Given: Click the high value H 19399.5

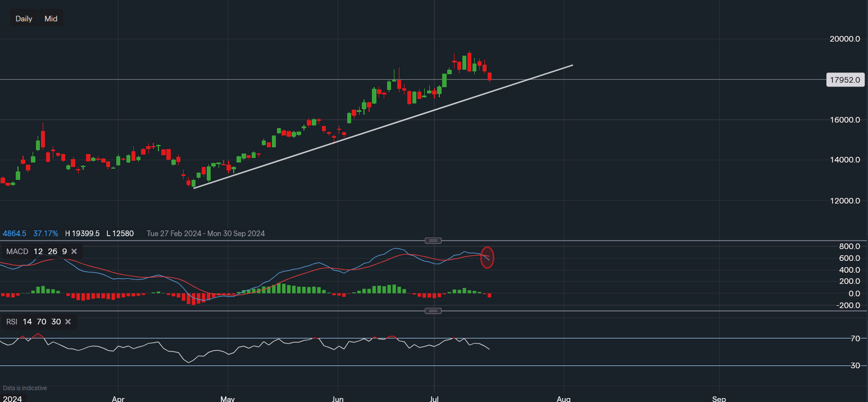Looking at the screenshot, I should [x=81, y=233].
